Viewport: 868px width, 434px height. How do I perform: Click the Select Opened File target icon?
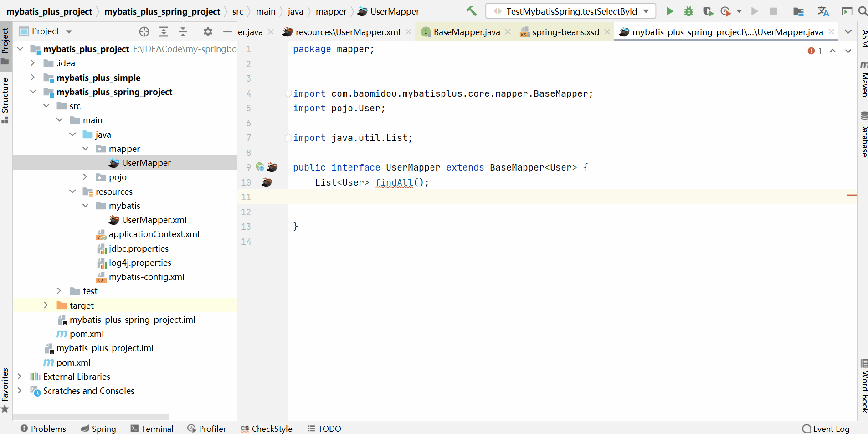click(144, 31)
